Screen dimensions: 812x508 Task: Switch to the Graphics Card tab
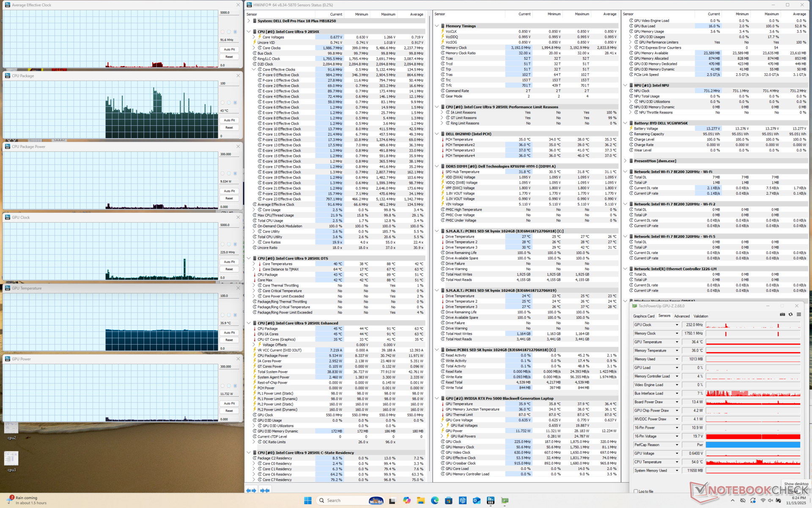click(x=643, y=316)
